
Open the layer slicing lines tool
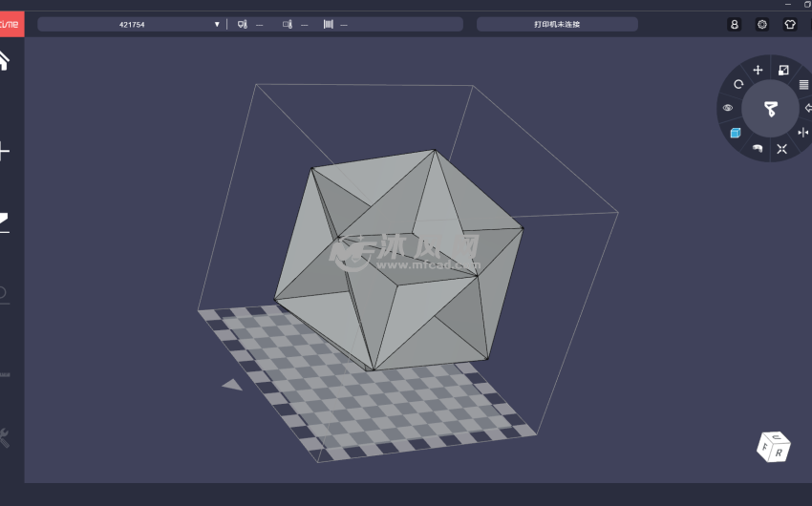[x=803, y=84]
